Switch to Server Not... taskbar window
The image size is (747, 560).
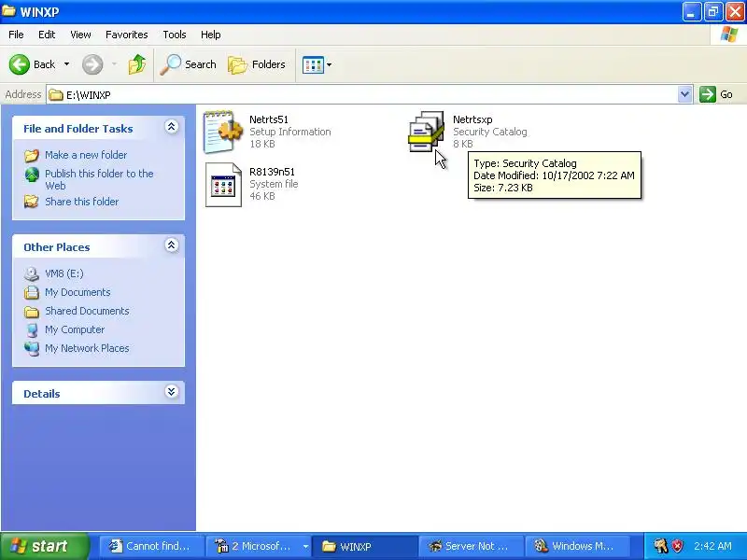[x=471, y=546]
